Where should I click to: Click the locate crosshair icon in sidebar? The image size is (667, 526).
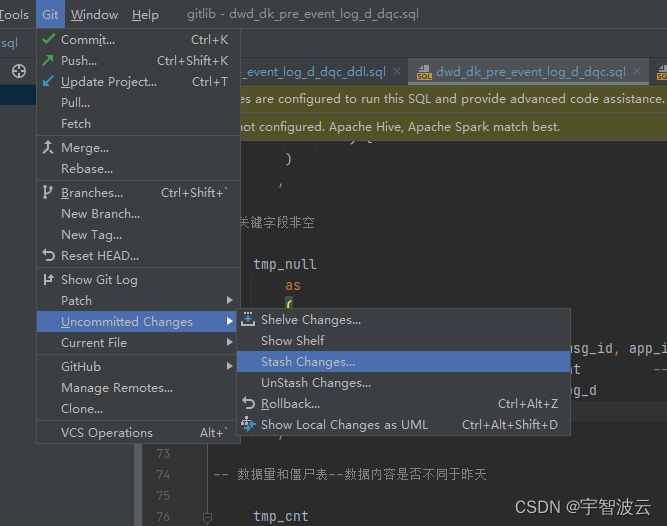click(x=19, y=71)
